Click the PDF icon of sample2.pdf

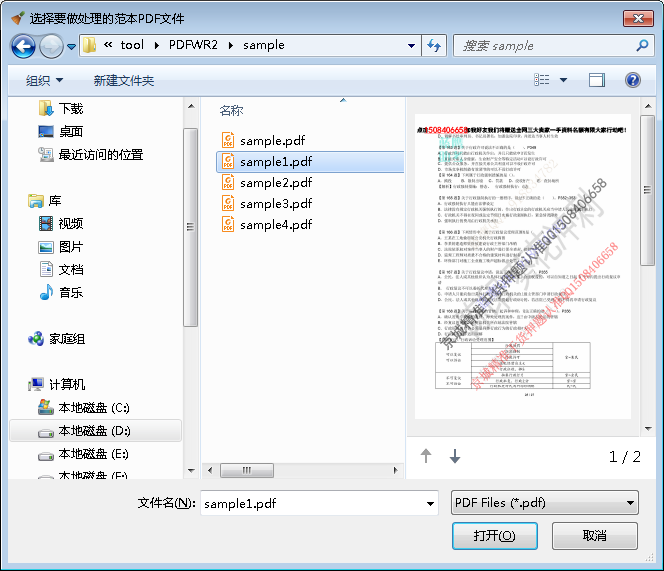228,182
